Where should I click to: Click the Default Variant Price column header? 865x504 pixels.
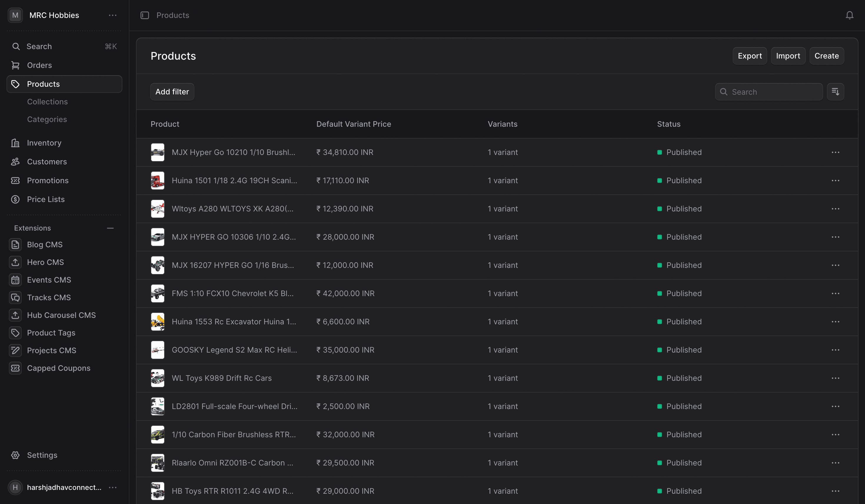click(x=354, y=124)
